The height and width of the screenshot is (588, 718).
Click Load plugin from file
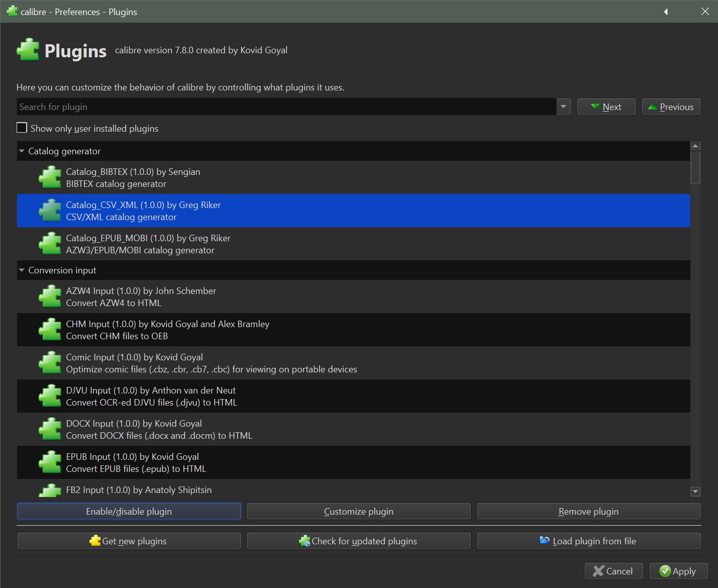pos(588,541)
